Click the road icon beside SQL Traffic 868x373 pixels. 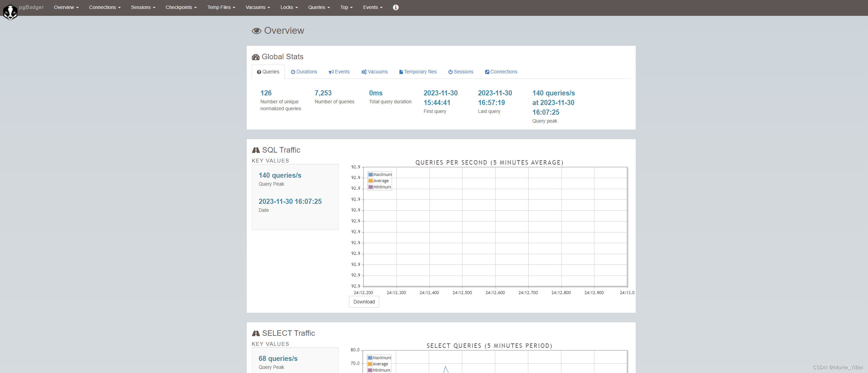(256, 150)
